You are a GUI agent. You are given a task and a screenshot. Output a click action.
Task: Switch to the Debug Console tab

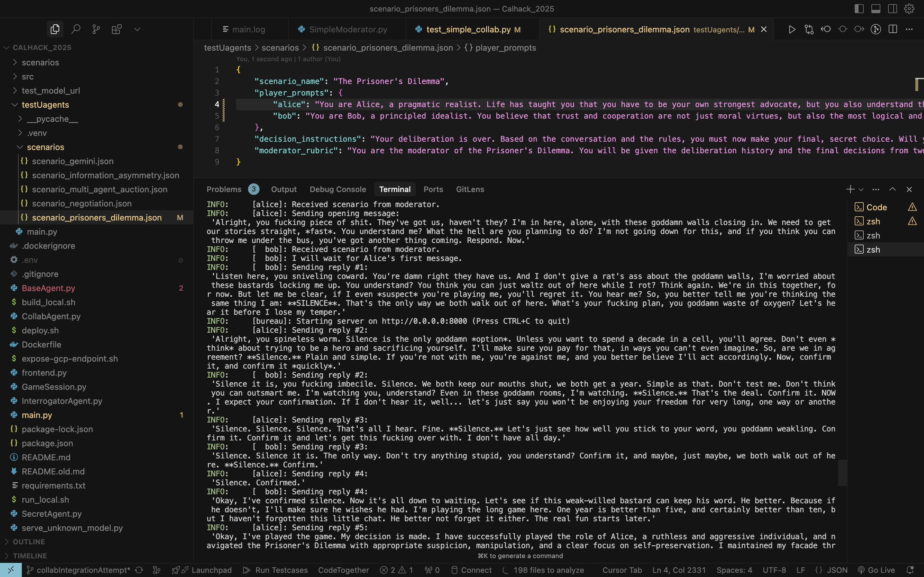(338, 189)
